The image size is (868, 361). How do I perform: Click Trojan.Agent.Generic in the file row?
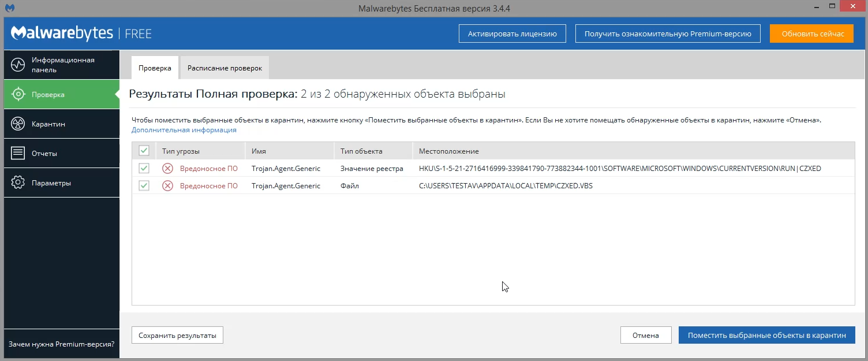pyautogui.click(x=286, y=186)
